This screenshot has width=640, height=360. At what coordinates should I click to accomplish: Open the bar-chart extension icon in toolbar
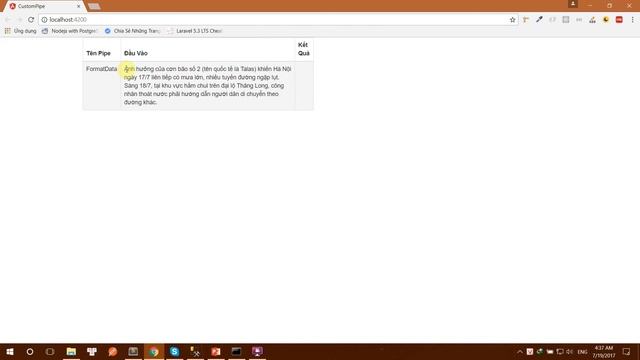click(592, 20)
